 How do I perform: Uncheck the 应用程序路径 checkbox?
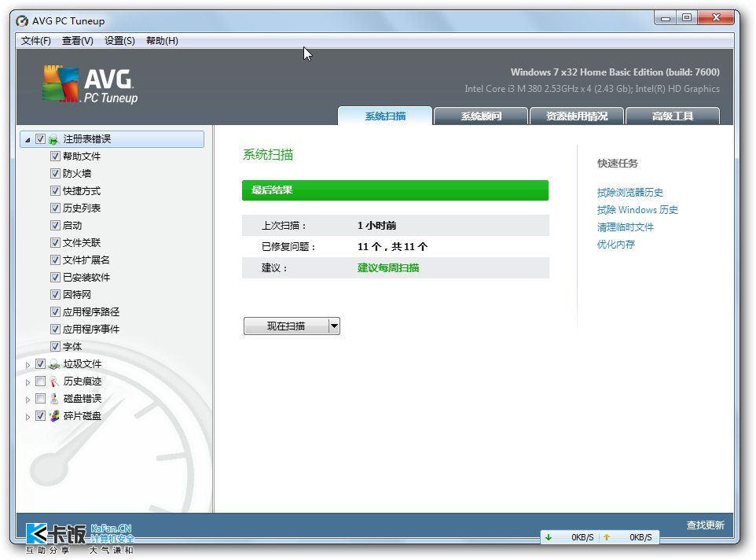tap(55, 311)
